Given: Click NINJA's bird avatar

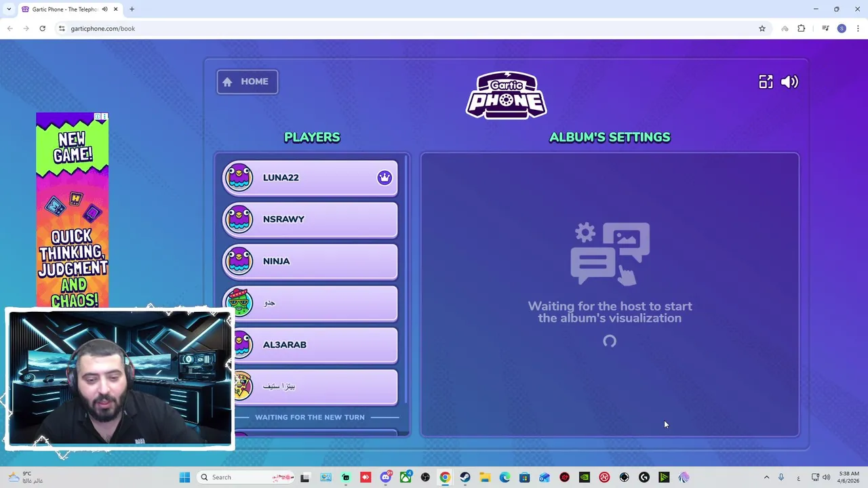Looking at the screenshot, I should 239,261.
